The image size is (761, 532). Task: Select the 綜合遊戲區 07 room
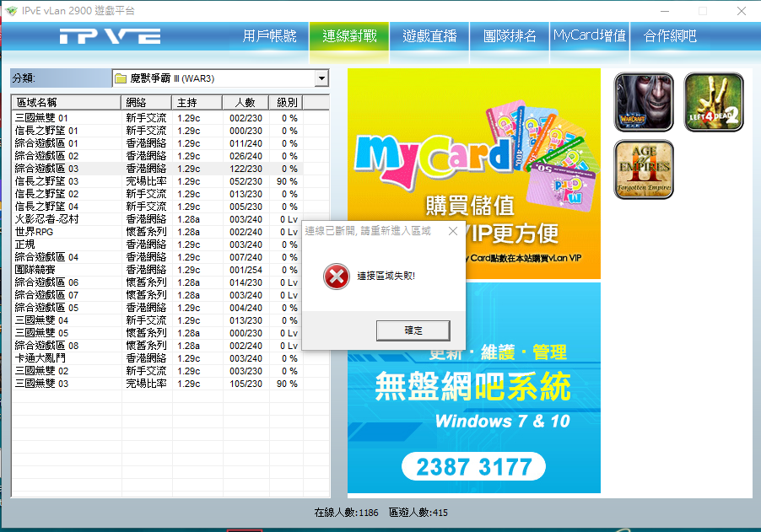(x=158, y=295)
